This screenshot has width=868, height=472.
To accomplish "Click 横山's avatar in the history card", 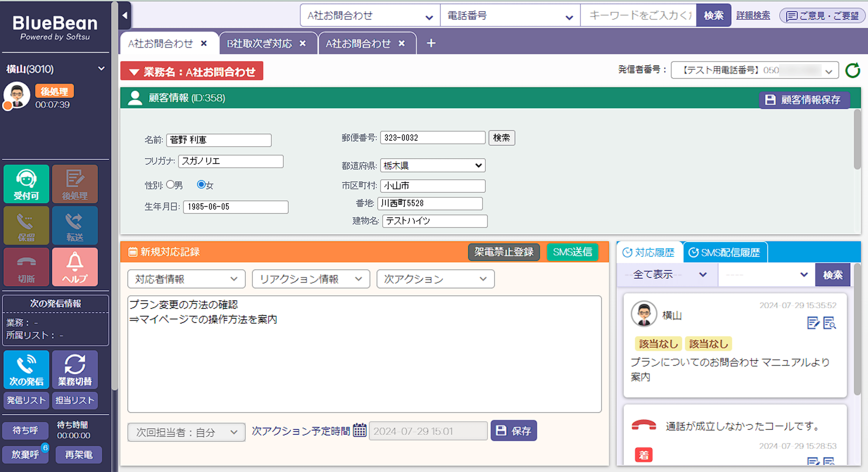I will coord(644,314).
